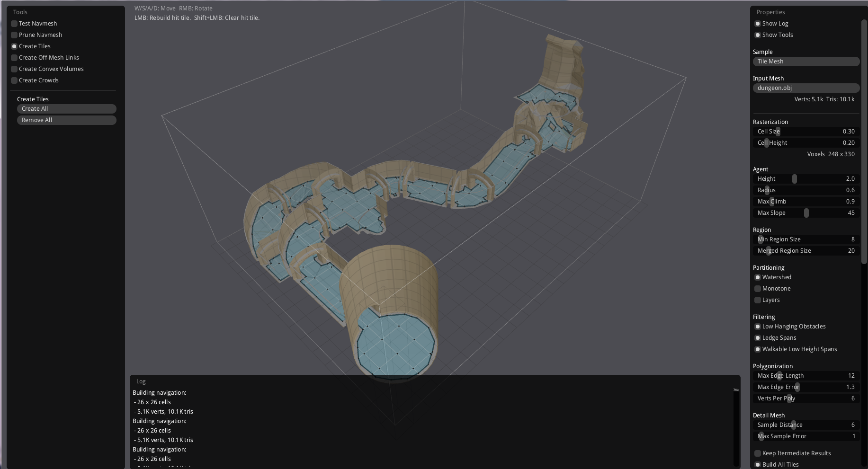Adjust the Max Climb slider
The width and height of the screenshot is (868, 469).
[x=806, y=201]
